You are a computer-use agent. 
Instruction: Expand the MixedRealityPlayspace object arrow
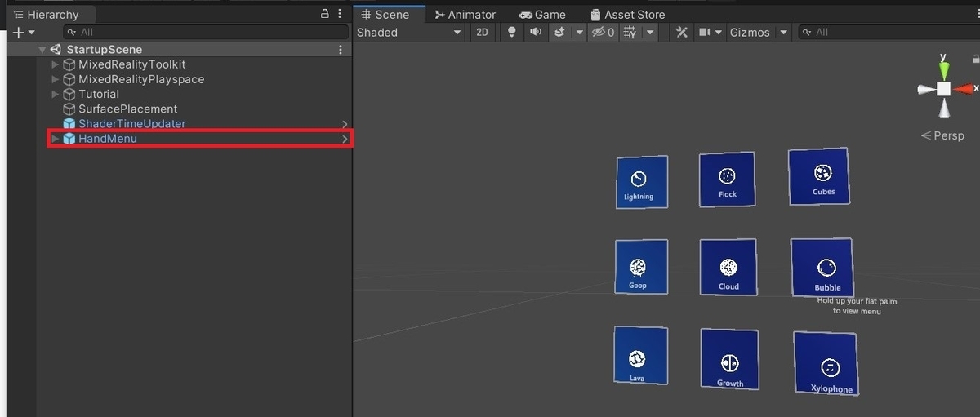[x=56, y=79]
